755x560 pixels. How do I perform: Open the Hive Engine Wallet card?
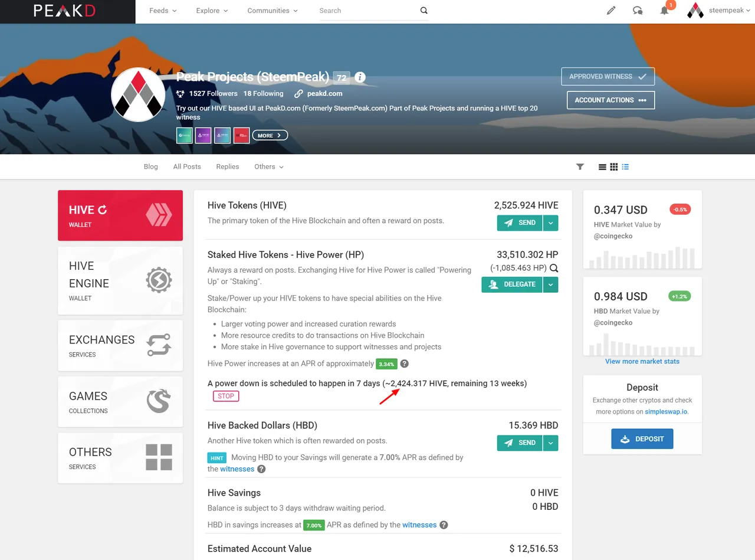pyautogui.click(x=120, y=280)
